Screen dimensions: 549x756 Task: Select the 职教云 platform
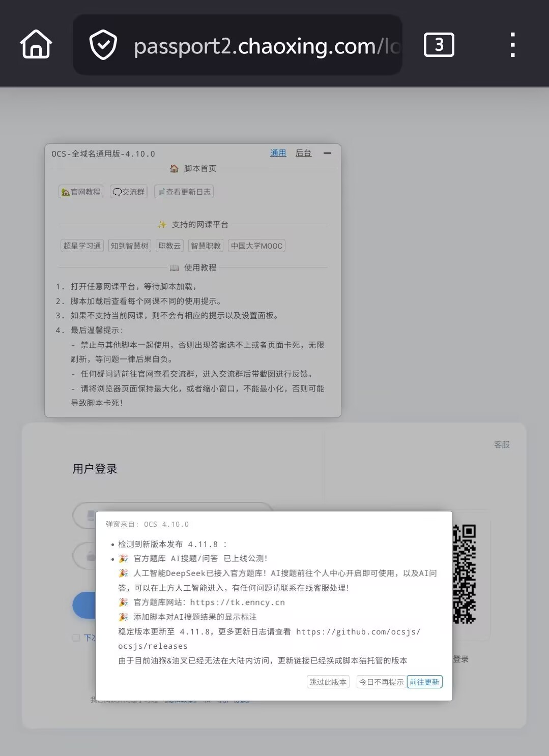coord(169,246)
